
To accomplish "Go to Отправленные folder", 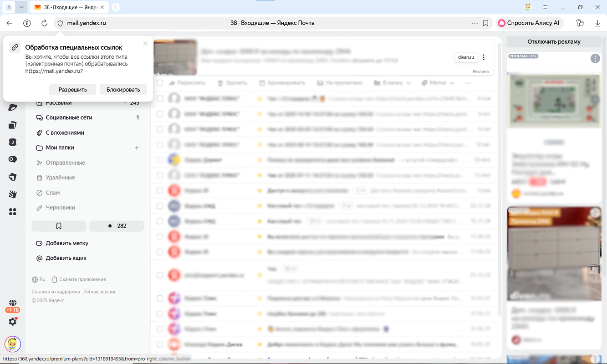I will (x=65, y=162).
